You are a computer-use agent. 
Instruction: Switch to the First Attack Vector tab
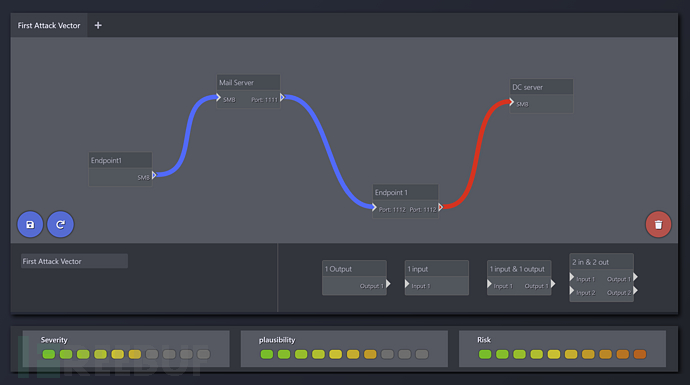coord(49,26)
